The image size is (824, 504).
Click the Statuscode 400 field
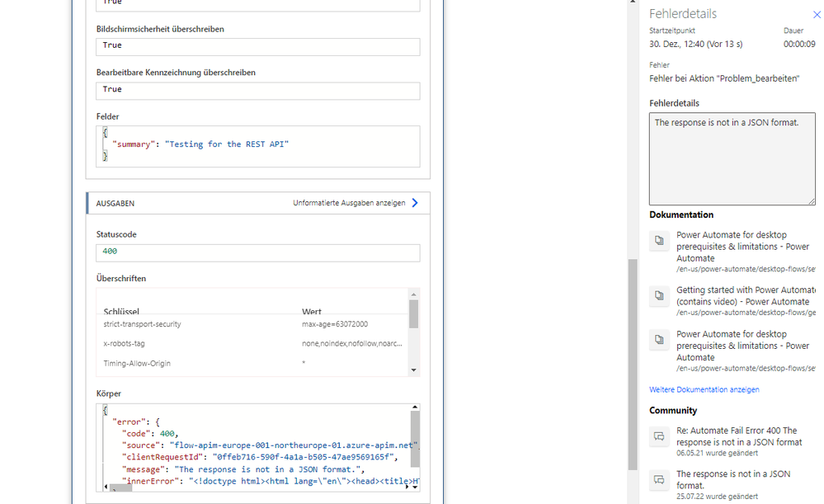[258, 252]
